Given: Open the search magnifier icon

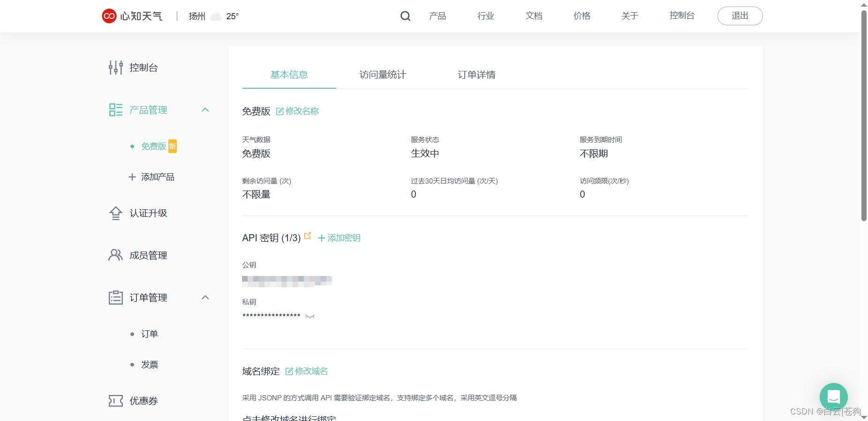Looking at the screenshot, I should pyautogui.click(x=405, y=16).
